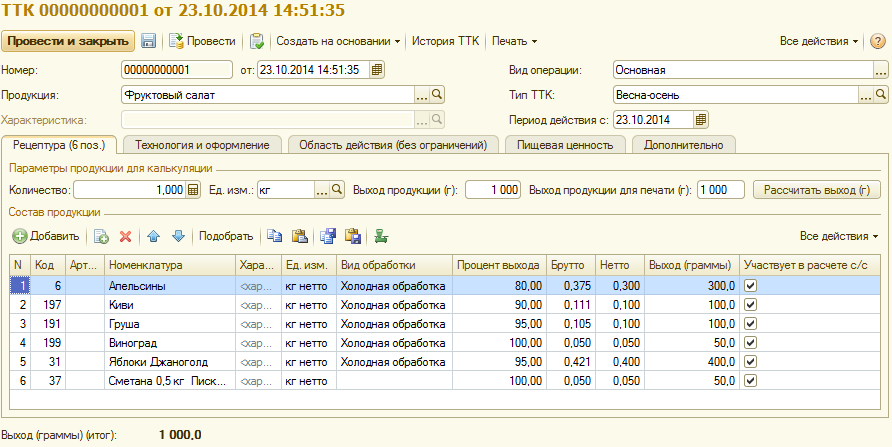Click ellipsis button for Вид операции field
Viewport: 892px width, 447px height.
[880, 71]
